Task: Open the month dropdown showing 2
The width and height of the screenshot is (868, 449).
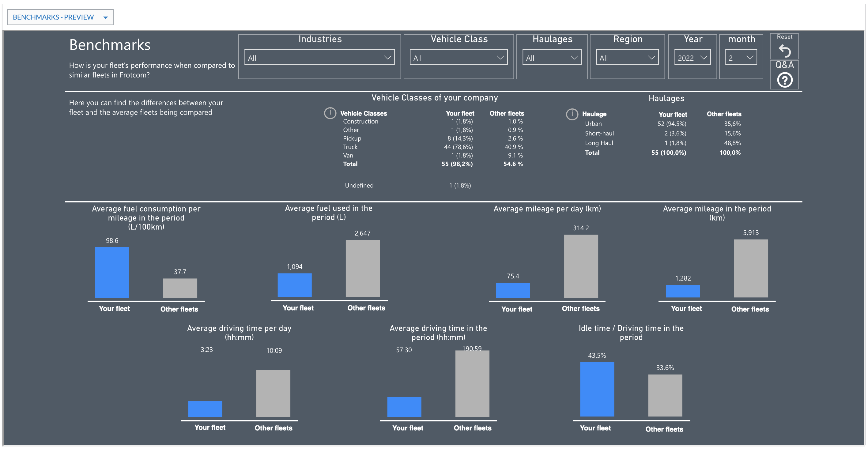Action: pyautogui.click(x=741, y=58)
